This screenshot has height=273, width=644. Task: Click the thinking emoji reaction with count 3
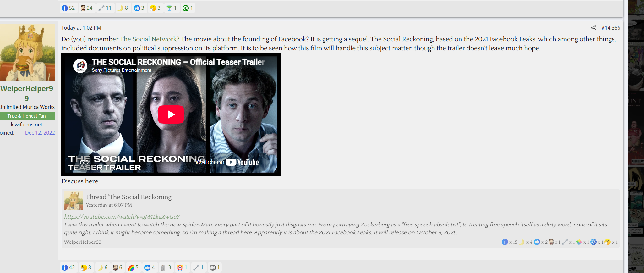(x=156, y=8)
